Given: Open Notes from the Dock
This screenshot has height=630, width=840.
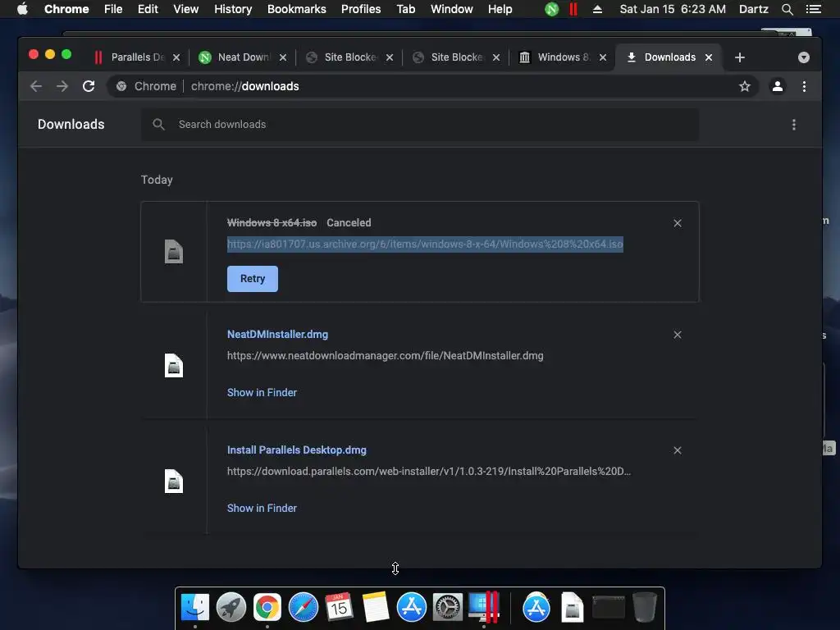Looking at the screenshot, I should pyautogui.click(x=375, y=608).
